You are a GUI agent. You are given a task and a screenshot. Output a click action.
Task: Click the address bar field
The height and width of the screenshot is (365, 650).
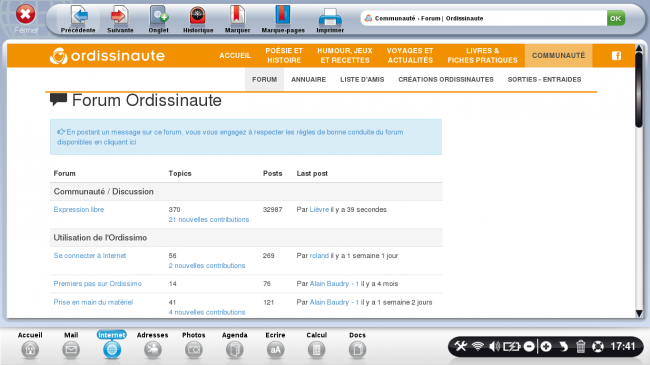(x=483, y=18)
